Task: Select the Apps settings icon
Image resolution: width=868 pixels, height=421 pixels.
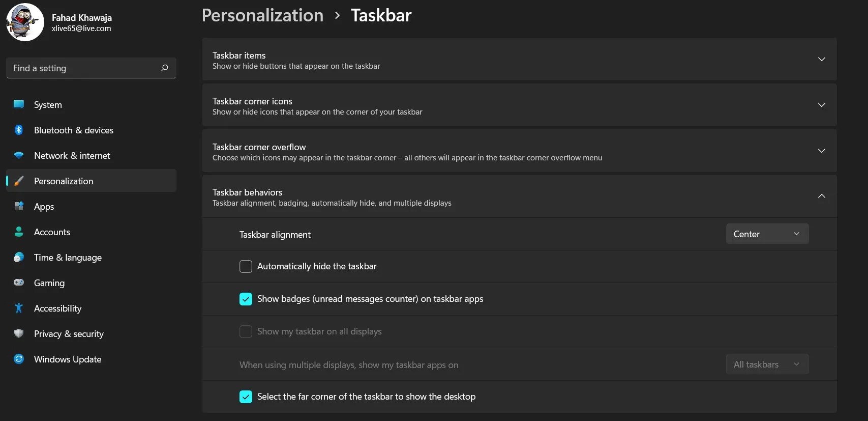Action: click(18, 206)
